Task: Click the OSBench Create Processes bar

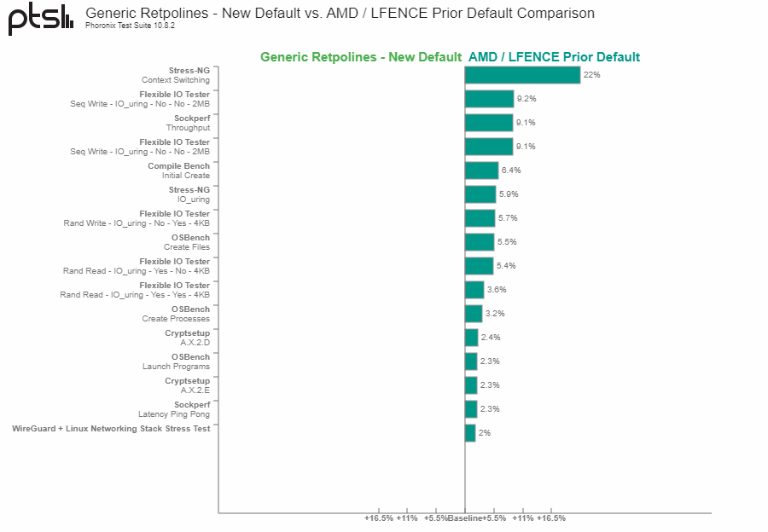Action: pyautogui.click(x=474, y=314)
